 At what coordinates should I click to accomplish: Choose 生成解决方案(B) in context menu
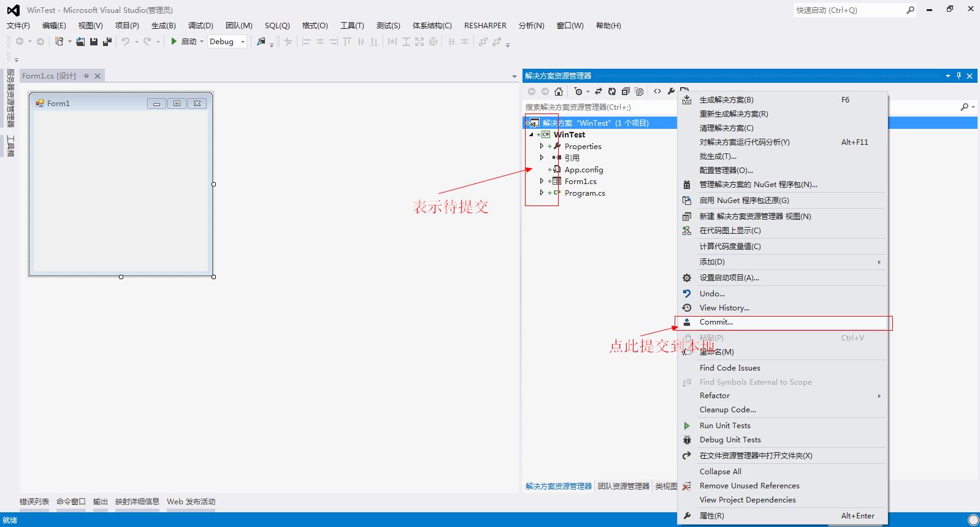[782, 99]
